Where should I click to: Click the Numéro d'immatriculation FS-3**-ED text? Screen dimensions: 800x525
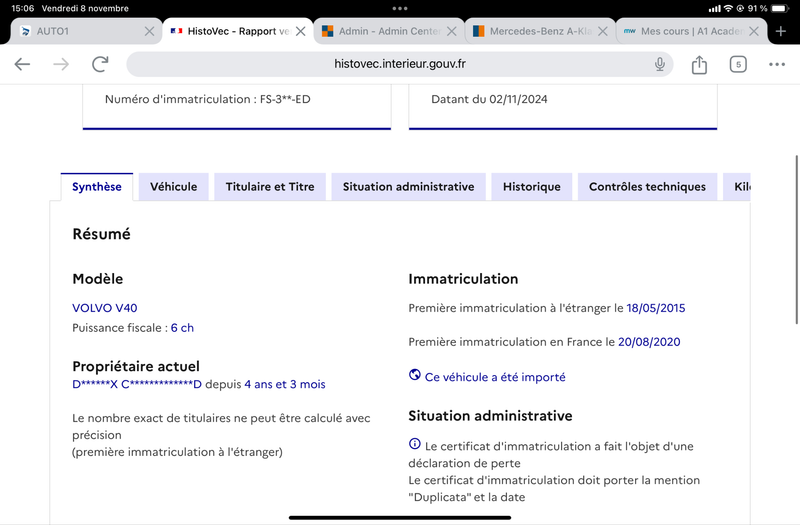tap(208, 99)
